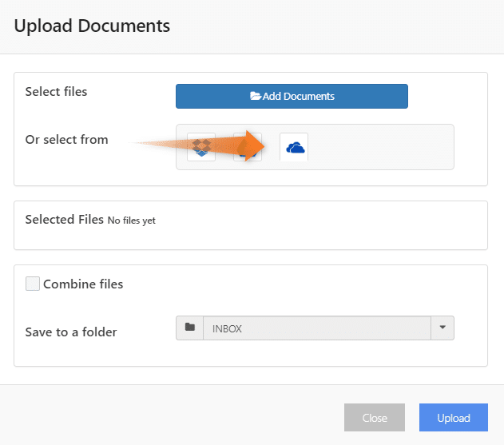
Task: Click the Upload Documents dialog title
Action: click(x=92, y=26)
